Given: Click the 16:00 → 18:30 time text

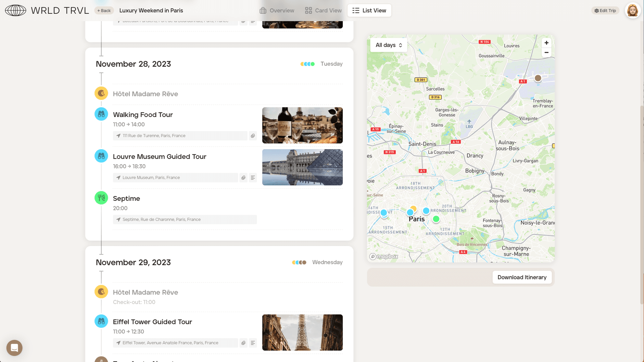Looking at the screenshot, I should click(129, 166).
